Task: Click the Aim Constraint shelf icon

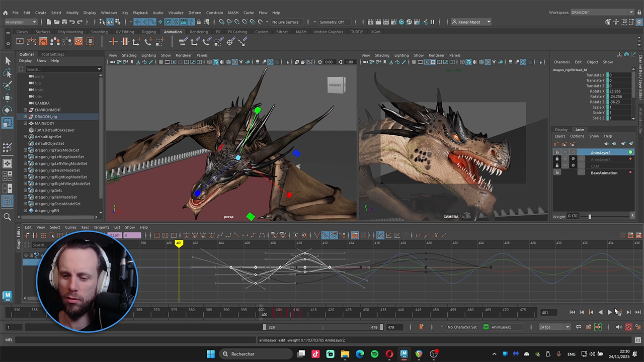Action: 230,41
